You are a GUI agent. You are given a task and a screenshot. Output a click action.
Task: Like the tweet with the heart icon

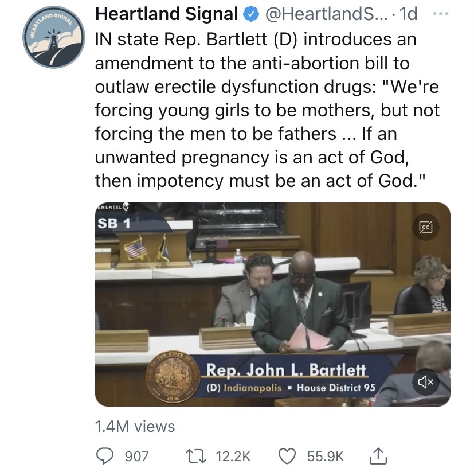(x=287, y=456)
